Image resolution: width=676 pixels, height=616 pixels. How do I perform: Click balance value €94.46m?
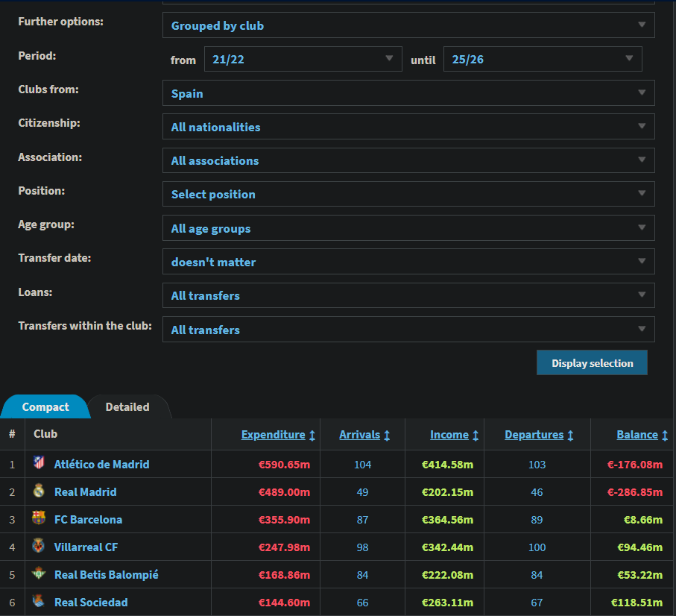[x=640, y=547]
